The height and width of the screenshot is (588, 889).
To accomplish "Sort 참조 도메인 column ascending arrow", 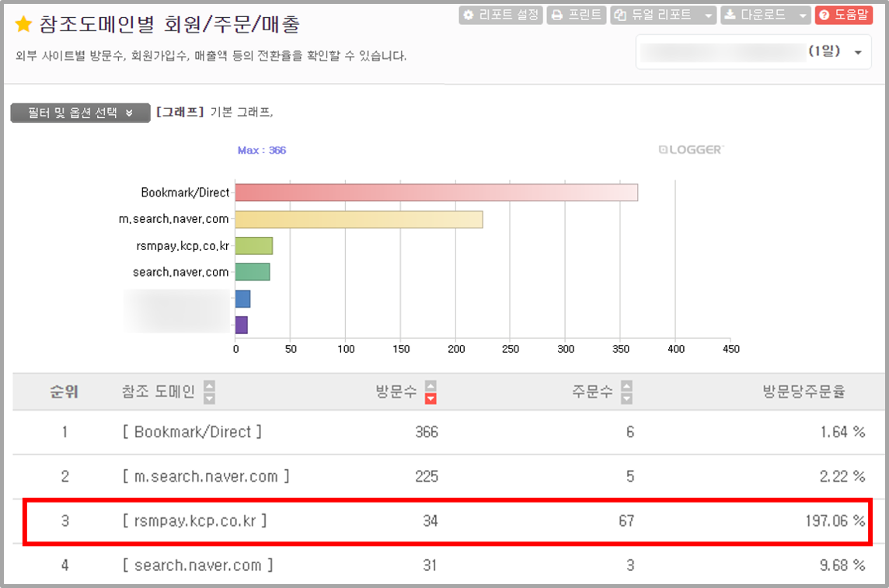I will (209, 386).
